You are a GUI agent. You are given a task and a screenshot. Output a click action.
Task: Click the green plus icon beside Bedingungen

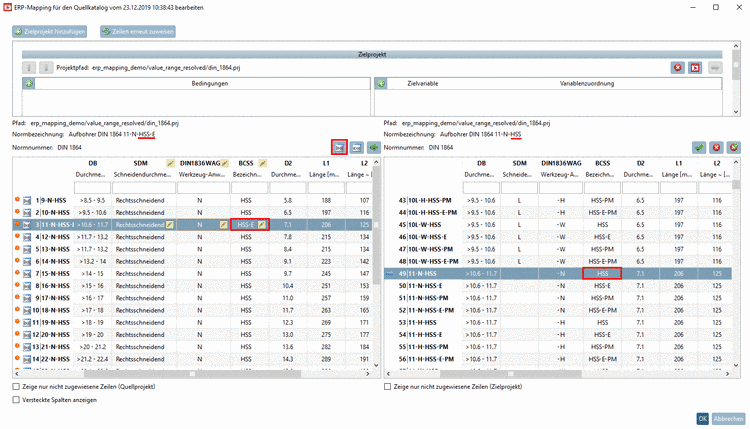pyautogui.click(x=28, y=84)
